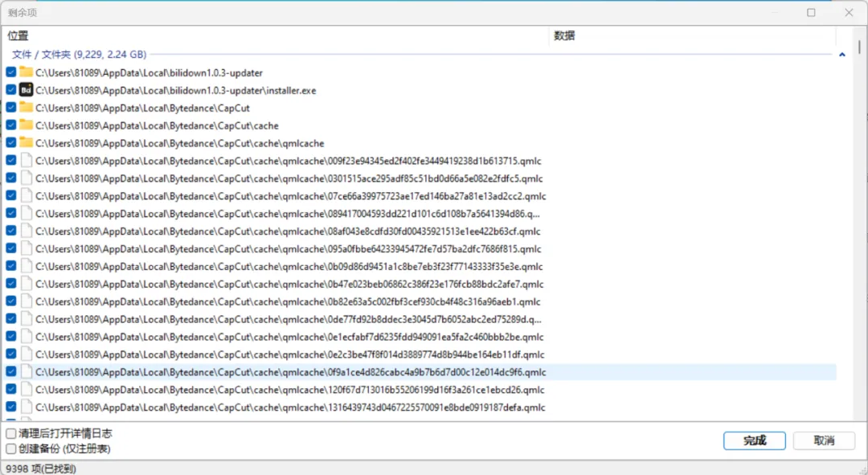Click the CapCut\cache folder icon
Viewport: 868px width, 475px height.
click(26, 125)
